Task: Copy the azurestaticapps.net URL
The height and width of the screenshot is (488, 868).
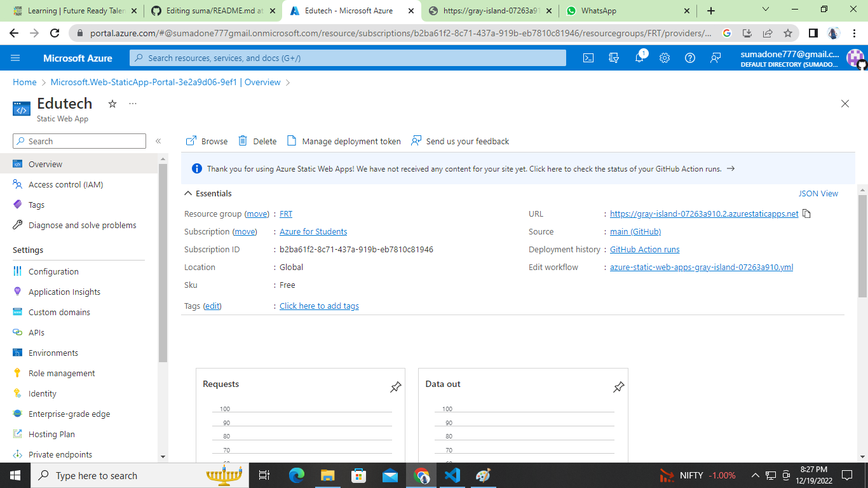Action: pos(806,213)
